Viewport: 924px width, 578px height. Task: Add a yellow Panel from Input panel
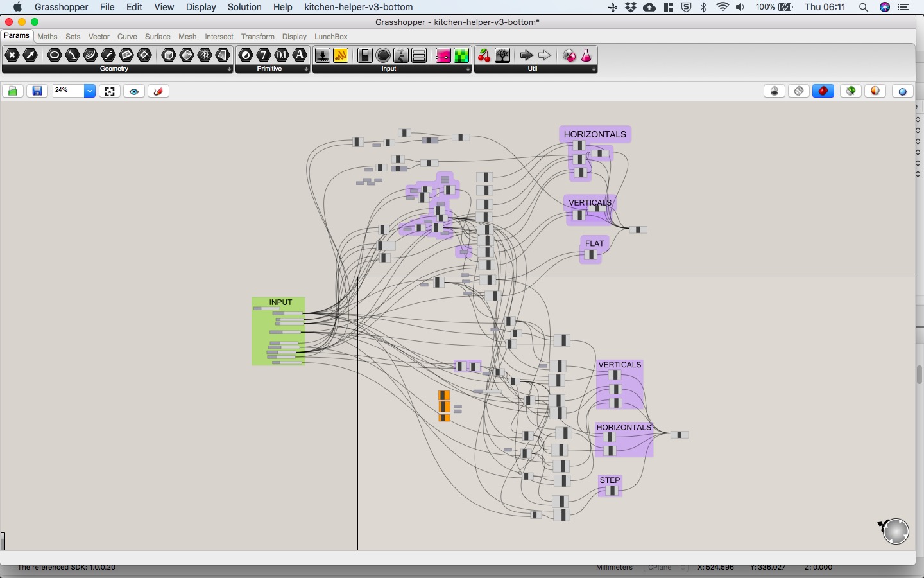[341, 55]
